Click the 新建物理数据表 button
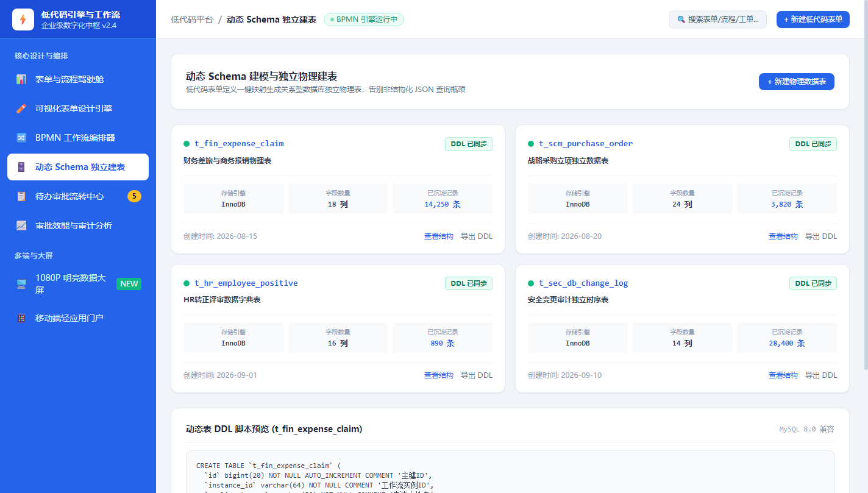 [x=797, y=82]
